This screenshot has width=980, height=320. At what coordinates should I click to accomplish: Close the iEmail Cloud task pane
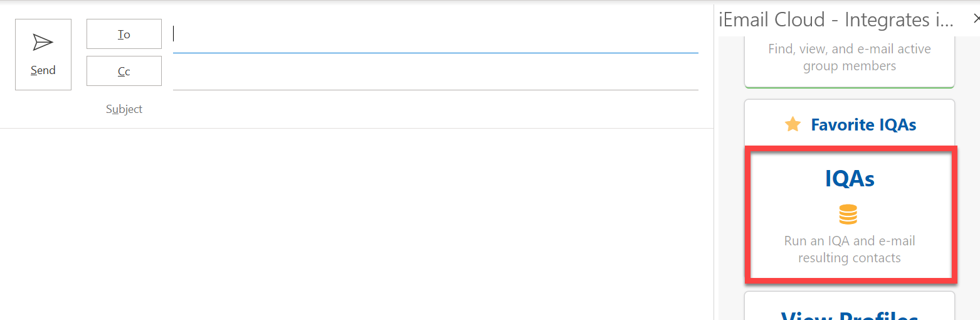(x=975, y=19)
